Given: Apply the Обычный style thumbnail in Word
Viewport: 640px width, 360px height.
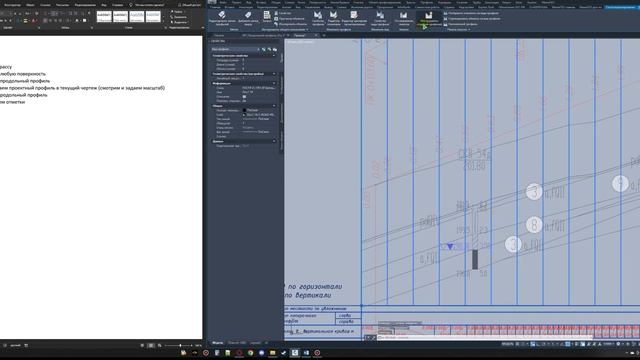Looking at the screenshot, I should [104, 16].
